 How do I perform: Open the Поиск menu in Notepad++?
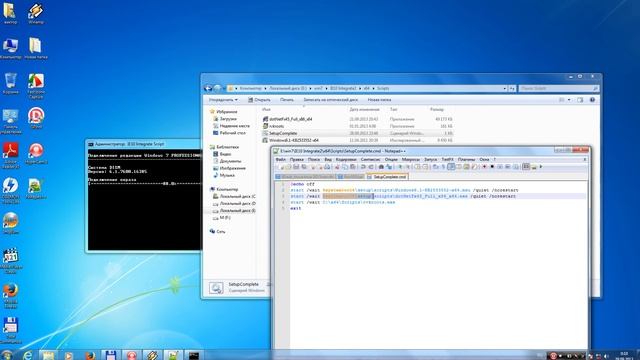[314, 159]
